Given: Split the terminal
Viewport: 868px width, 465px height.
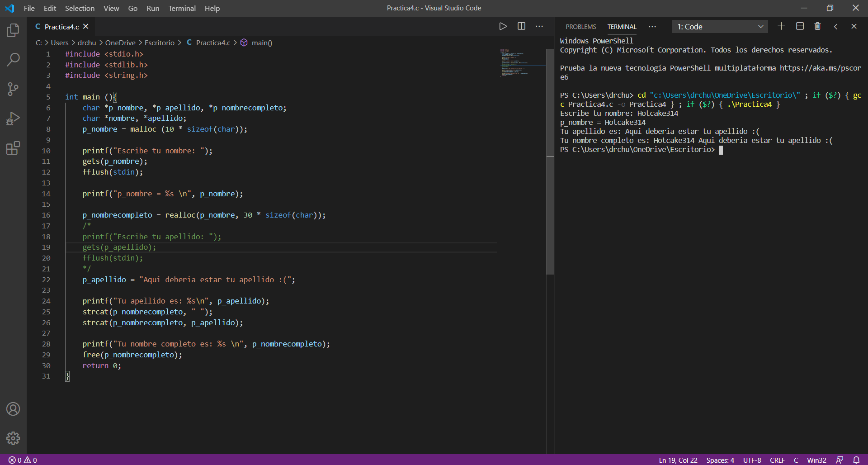Looking at the screenshot, I should [x=800, y=26].
